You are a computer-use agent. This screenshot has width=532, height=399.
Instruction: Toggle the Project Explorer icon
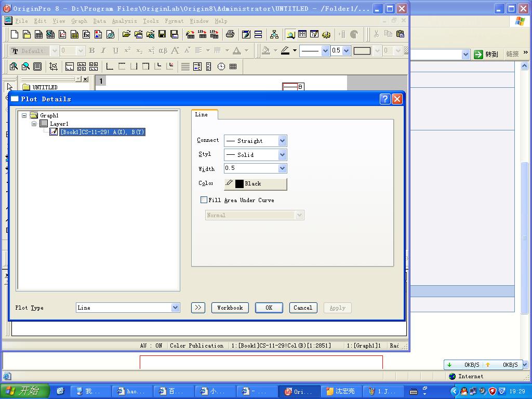click(290, 34)
